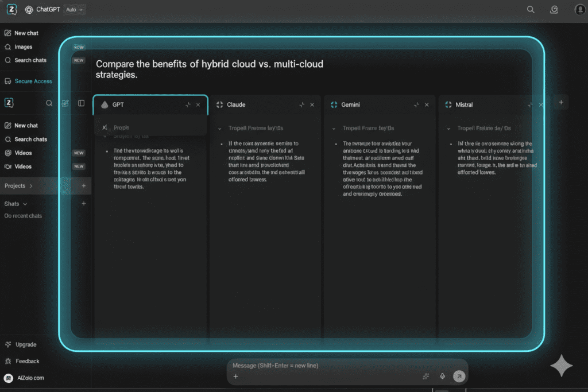
Task: Click the search magnifier in the top bar
Action: coord(531,9)
